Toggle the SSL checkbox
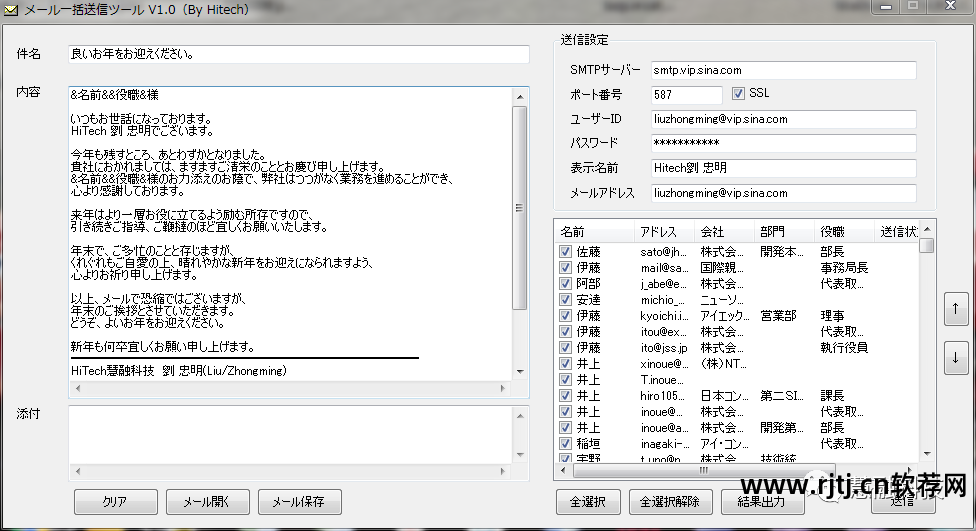 (738, 93)
